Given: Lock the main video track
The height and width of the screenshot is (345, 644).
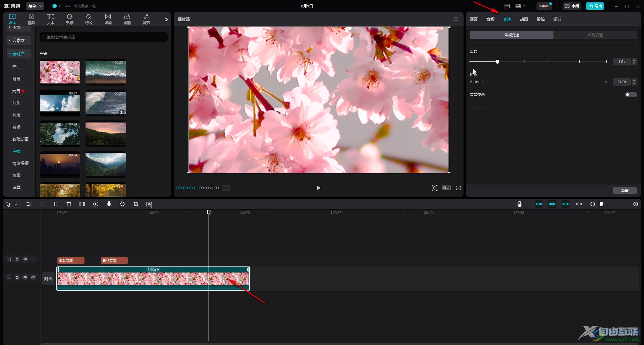Looking at the screenshot, I should (17, 277).
